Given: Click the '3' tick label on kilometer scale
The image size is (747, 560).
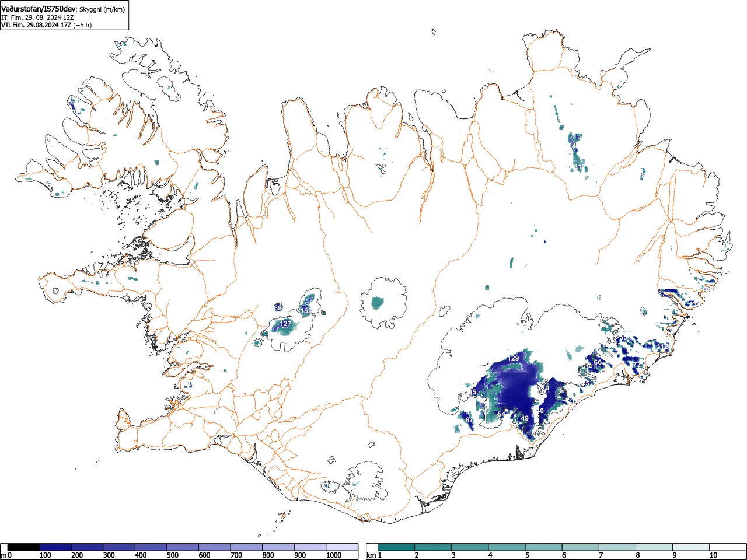Looking at the screenshot, I should pos(453,555).
